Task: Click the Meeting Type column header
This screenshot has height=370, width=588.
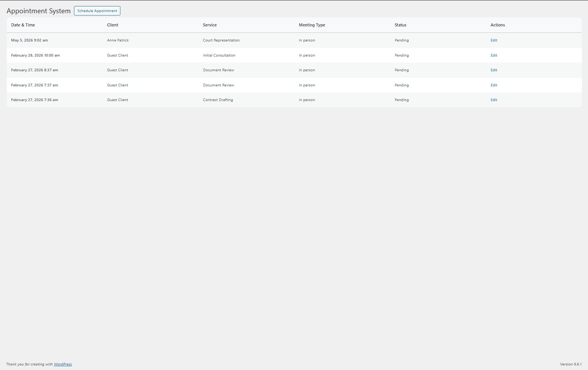Action: pyautogui.click(x=312, y=25)
